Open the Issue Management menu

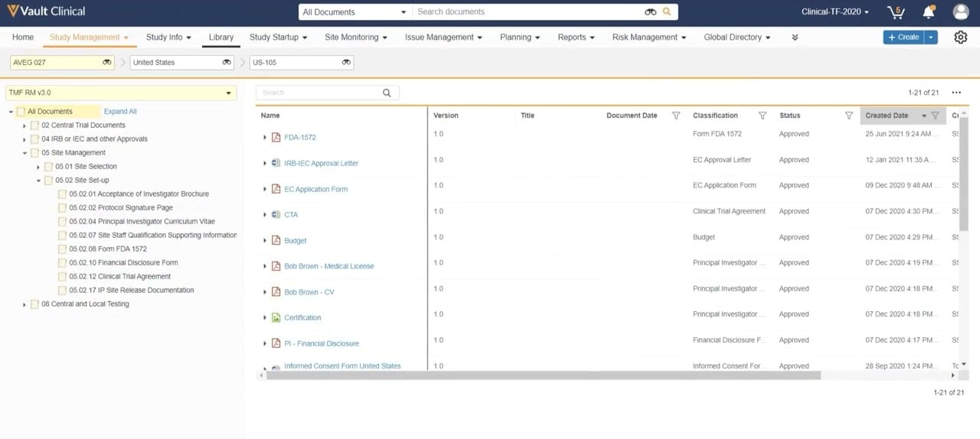pos(444,37)
